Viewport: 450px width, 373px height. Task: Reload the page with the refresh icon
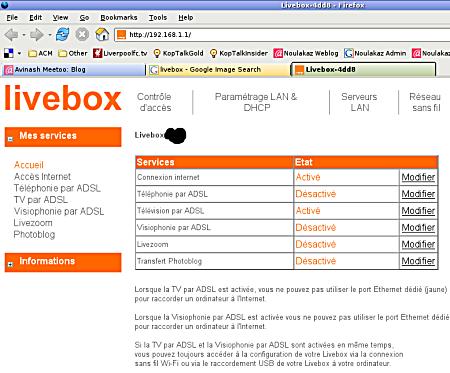[x=63, y=34]
